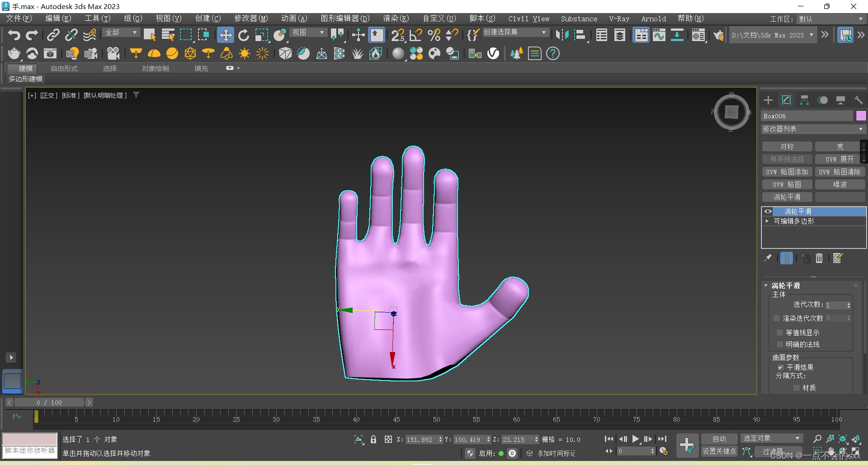868x465 pixels.
Task: Open the key filter selected-object dropdown
Action: [x=772, y=438]
